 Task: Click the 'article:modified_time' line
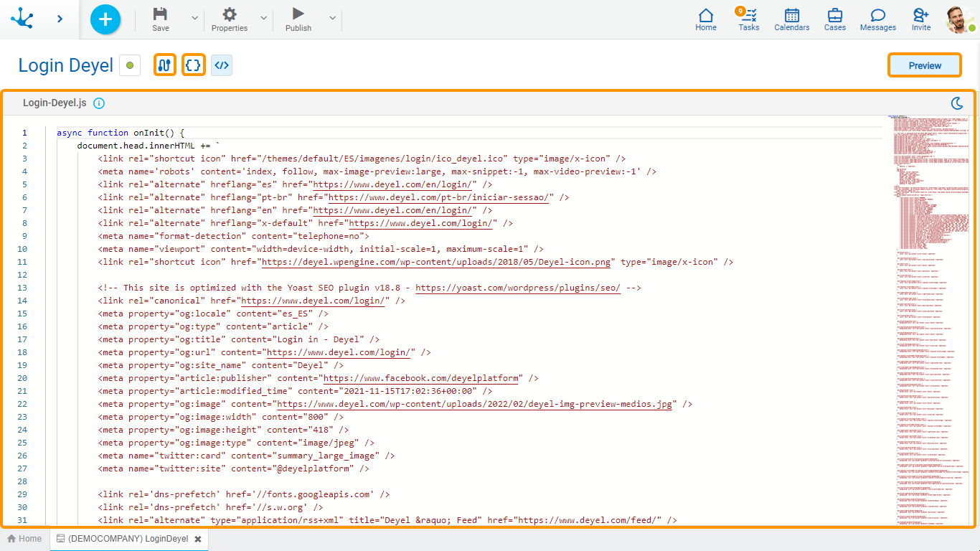(x=296, y=391)
